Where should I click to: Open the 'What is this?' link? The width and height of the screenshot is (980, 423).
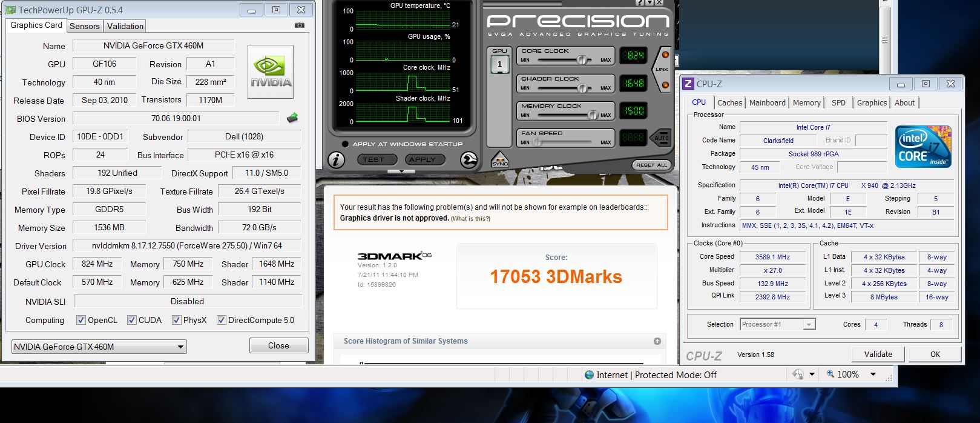tap(470, 219)
